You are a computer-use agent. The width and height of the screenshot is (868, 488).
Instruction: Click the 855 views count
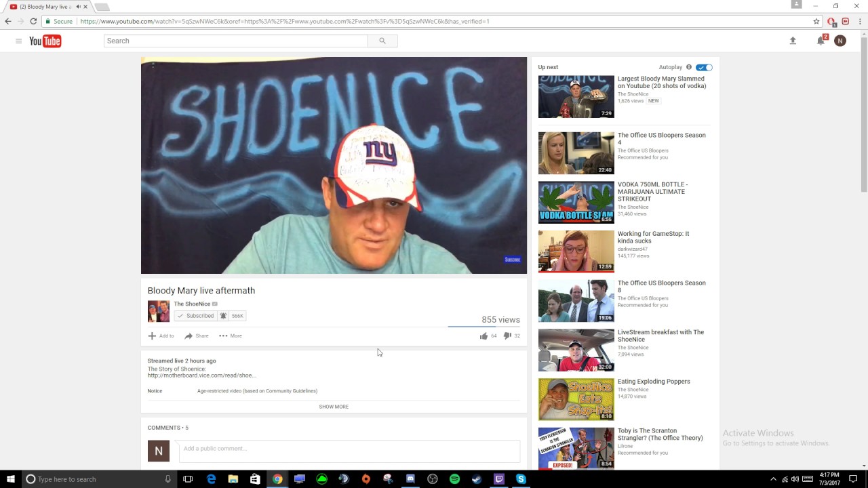(500, 319)
